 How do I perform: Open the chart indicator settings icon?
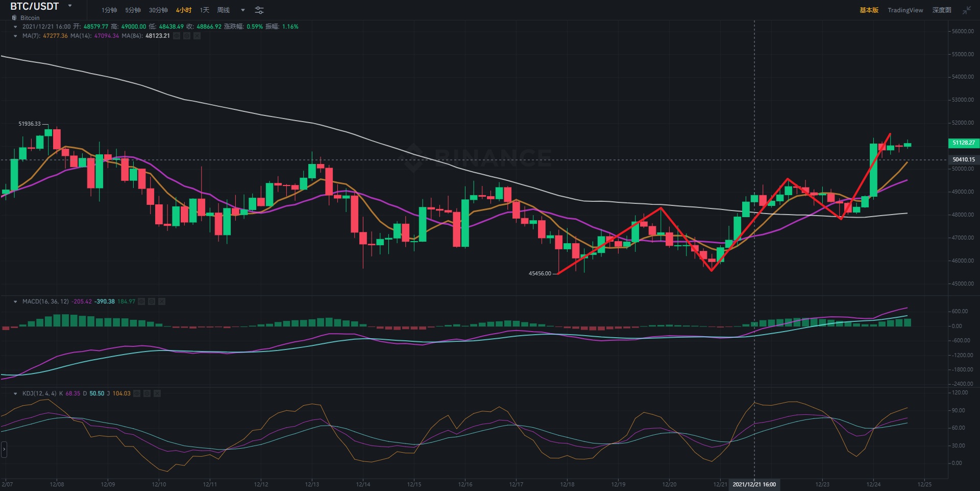259,10
